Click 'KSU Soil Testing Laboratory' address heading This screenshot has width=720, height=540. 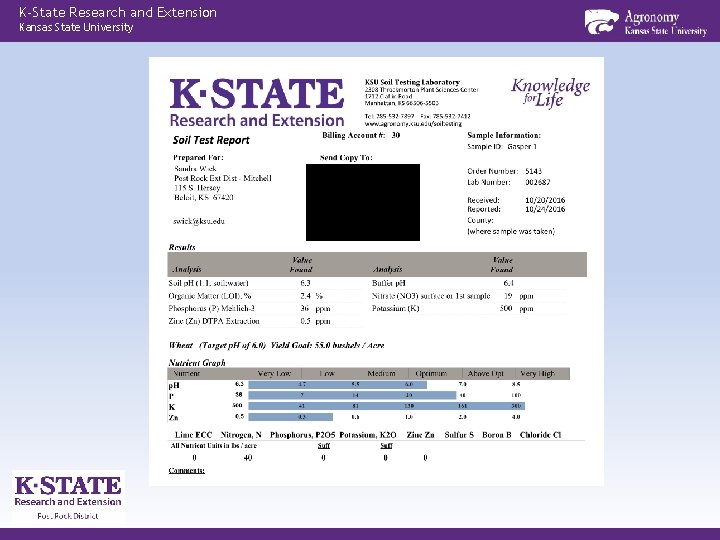click(412, 82)
